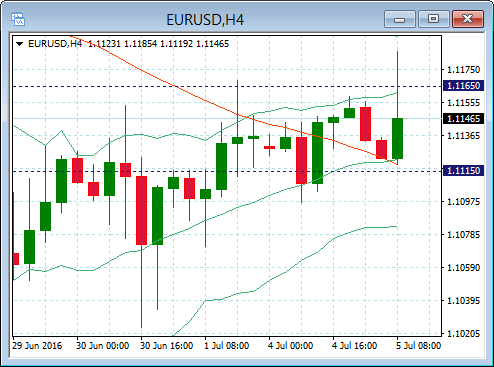Viewport: 494px width, 367px height.
Task: Minimize the EURUSD,H4 chart window
Action: 399,19
